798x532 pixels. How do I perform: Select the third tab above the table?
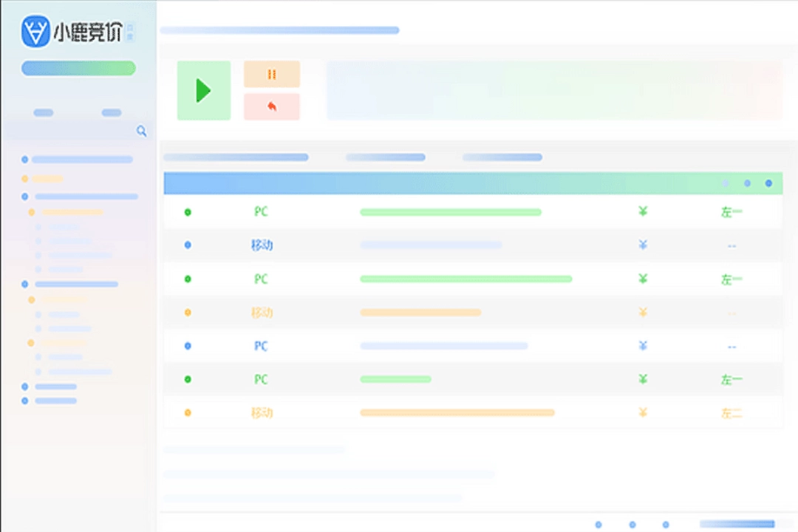(502, 157)
